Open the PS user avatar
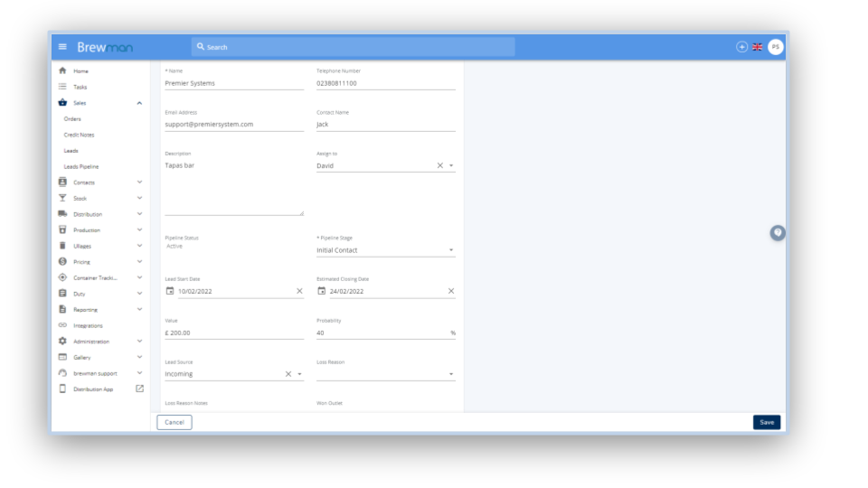Viewport: 868px width, 488px height. coord(776,47)
